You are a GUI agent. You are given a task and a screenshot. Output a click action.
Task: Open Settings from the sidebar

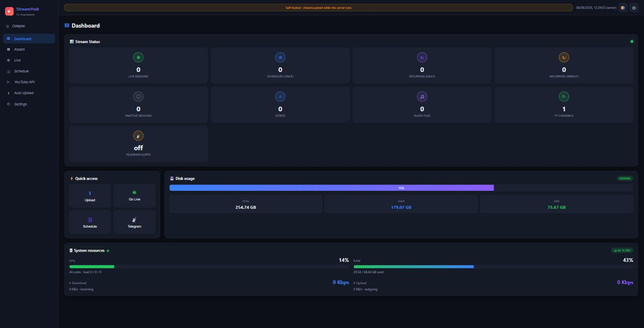(29, 104)
